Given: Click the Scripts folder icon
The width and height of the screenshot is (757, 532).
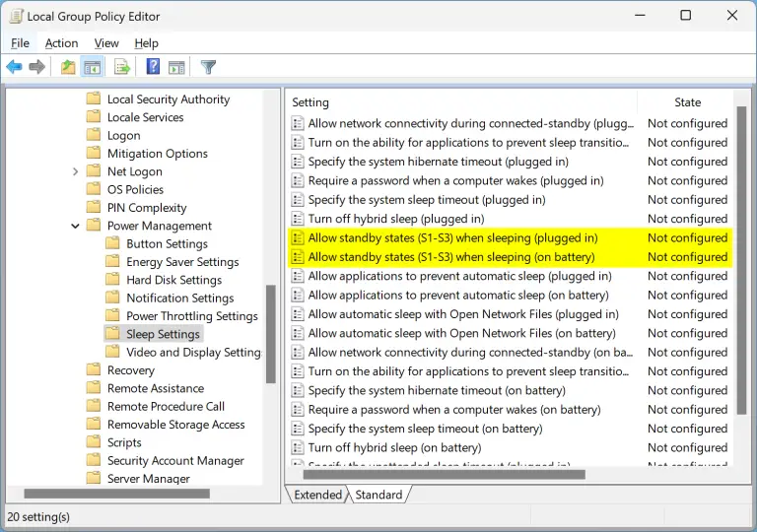Looking at the screenshot, I should [x=94, y=442].
